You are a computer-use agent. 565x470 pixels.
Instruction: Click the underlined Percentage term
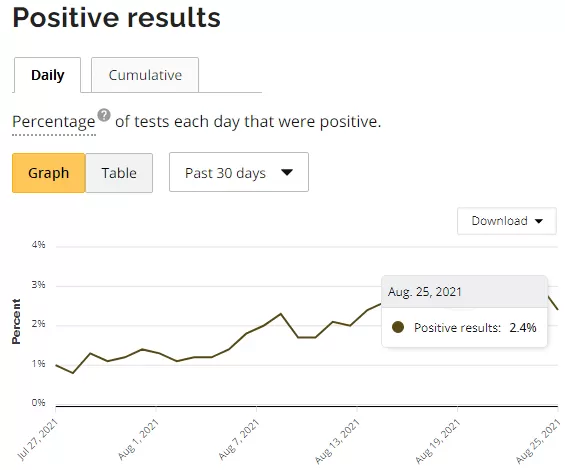(54, 122)
